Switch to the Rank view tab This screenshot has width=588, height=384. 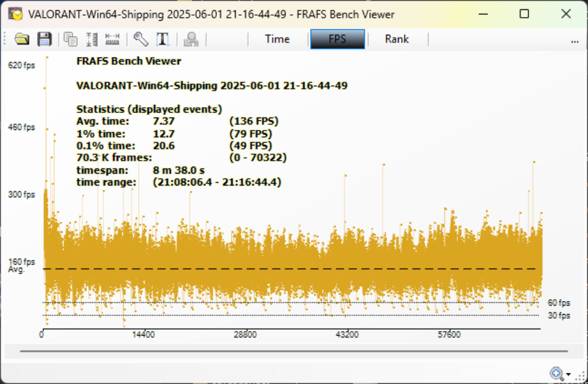tap(397, 39)
